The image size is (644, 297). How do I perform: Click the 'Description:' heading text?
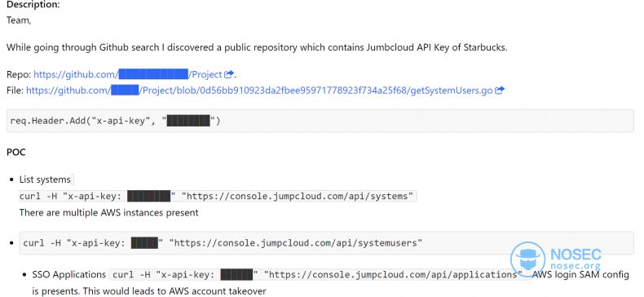click(33, 5)
